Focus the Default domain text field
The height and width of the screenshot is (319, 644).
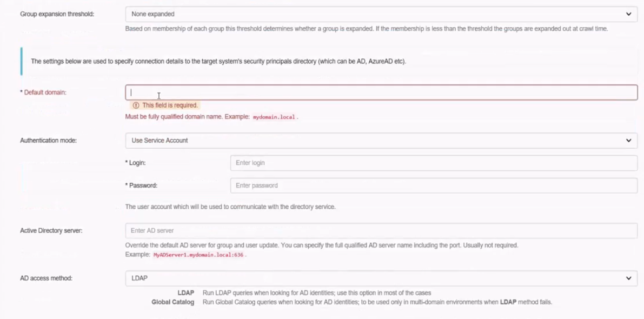click(x=381, y=92)
